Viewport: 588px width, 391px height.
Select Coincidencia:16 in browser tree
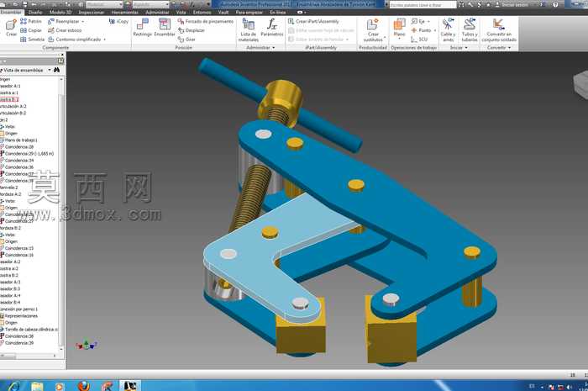coord(17,255)
